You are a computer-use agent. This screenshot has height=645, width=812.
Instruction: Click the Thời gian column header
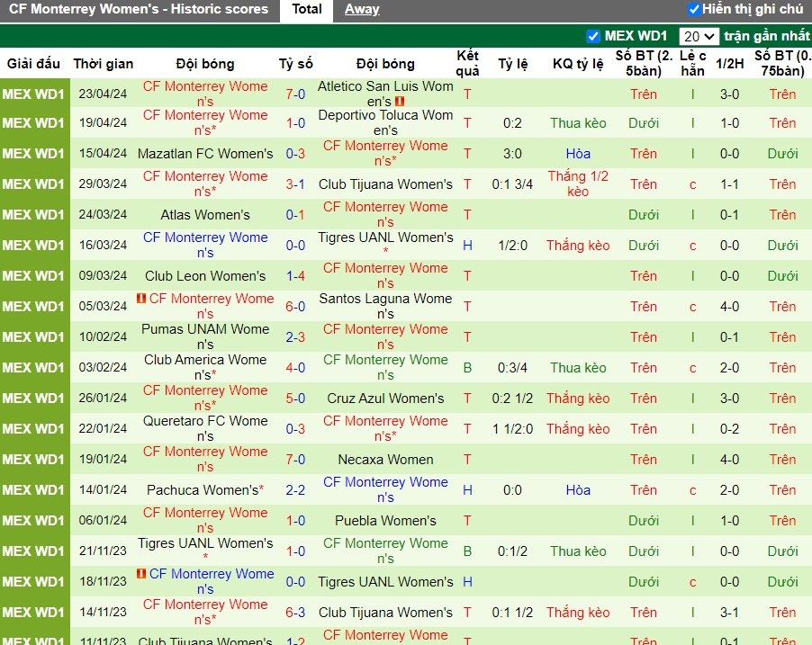103,64
